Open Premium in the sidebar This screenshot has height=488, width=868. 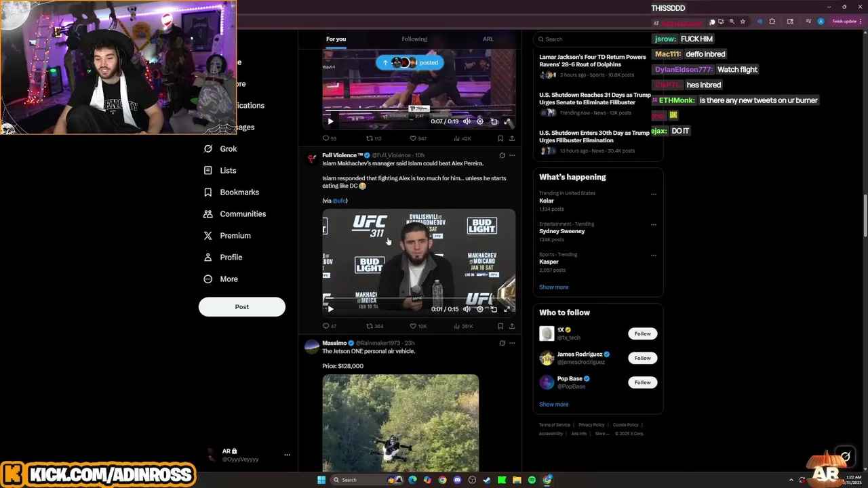click(227, 235)
